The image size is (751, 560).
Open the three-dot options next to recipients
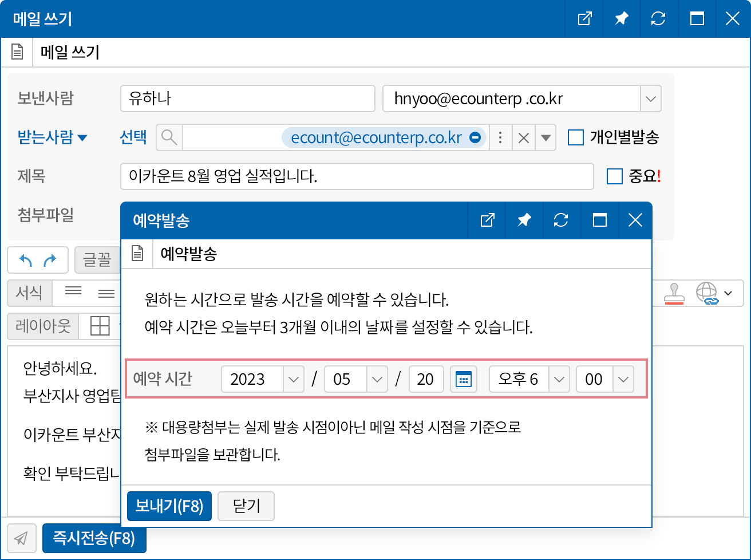click(x=500, y=137)
